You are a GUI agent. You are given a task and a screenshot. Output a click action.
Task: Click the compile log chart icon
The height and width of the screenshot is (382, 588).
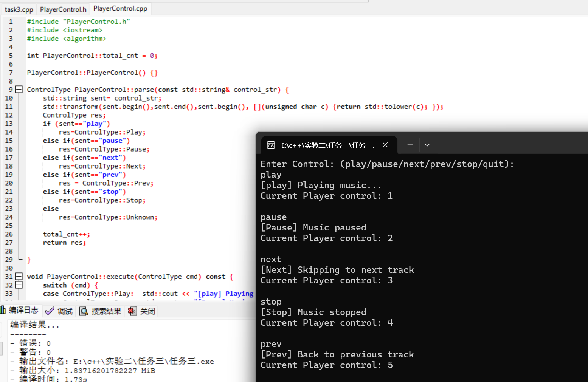click(x=3, y=310)
